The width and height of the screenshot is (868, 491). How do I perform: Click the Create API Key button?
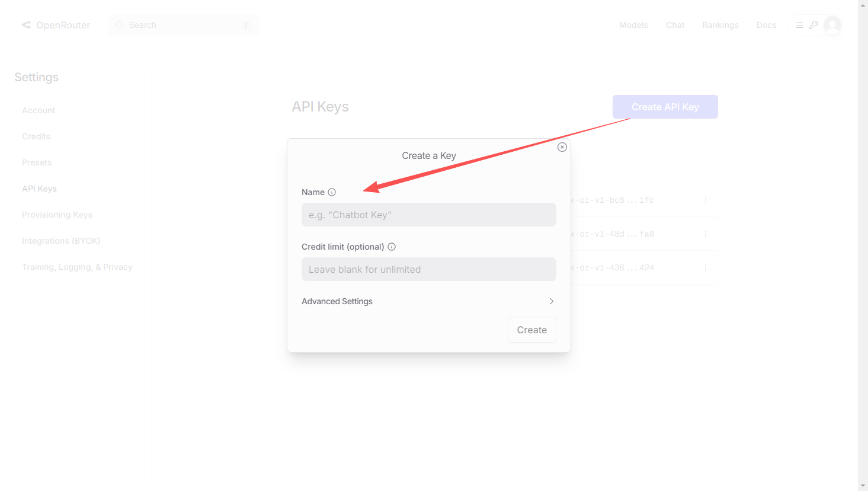coord(665,107)
